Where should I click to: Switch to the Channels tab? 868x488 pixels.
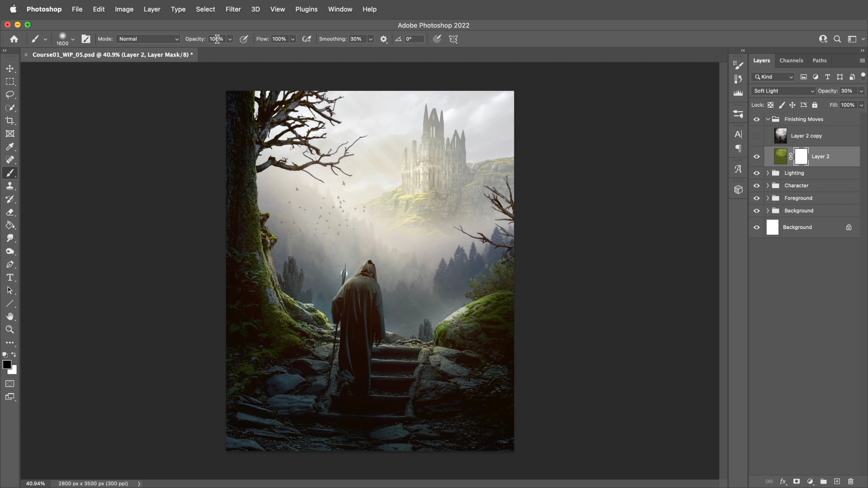pyautogui.click(x=791, y=60)
